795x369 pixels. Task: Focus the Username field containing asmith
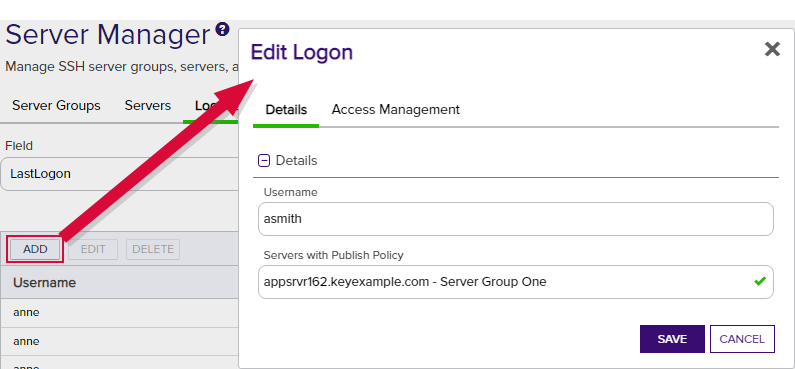coord(516,219)
